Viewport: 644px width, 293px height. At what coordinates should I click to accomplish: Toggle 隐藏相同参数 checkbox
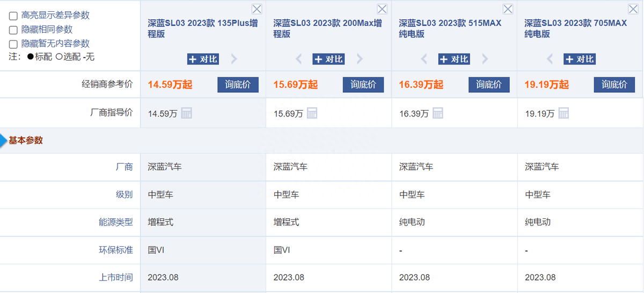pos(13,30)
